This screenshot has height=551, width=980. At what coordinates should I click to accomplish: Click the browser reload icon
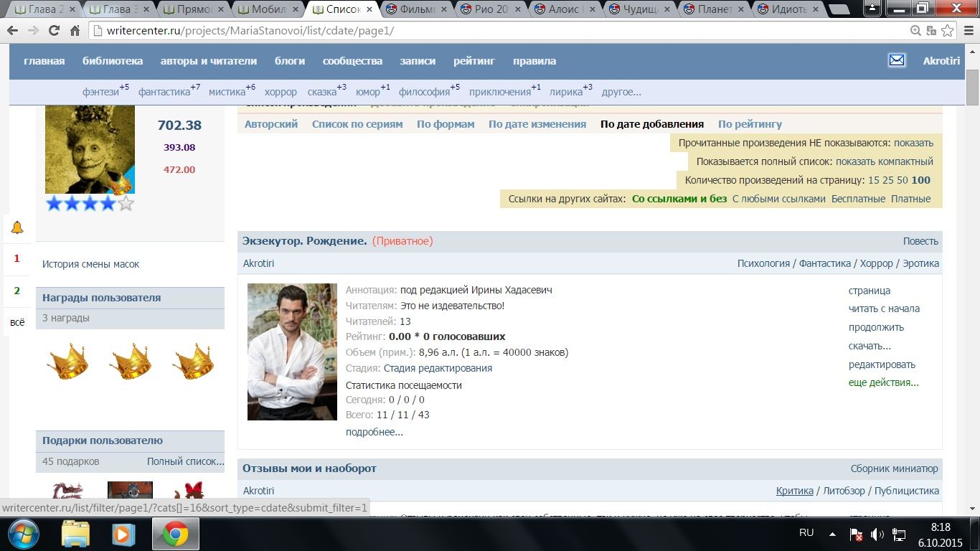tap(54, 31)
